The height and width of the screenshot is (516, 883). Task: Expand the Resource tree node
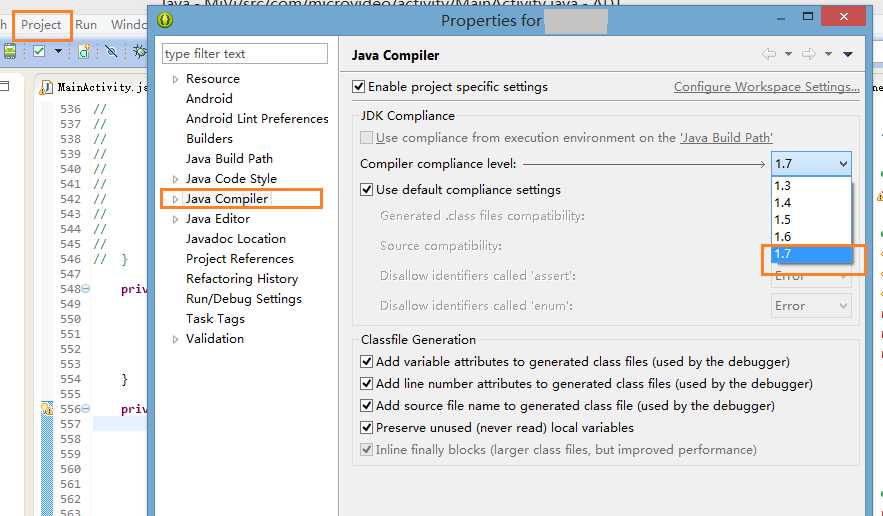[x=175, y=79]
